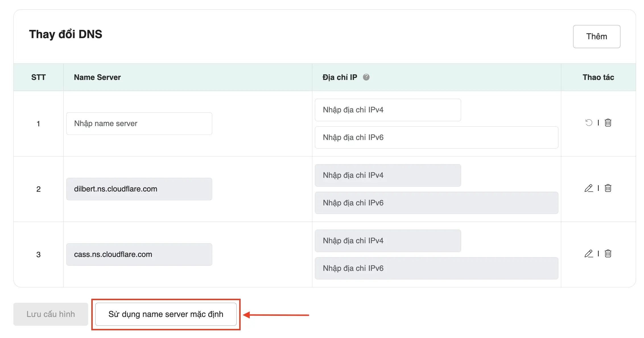The width and height of the screenshot is (644, 338).
Task: Click the IPv6 address field in row 1
Action: (436, 137)
